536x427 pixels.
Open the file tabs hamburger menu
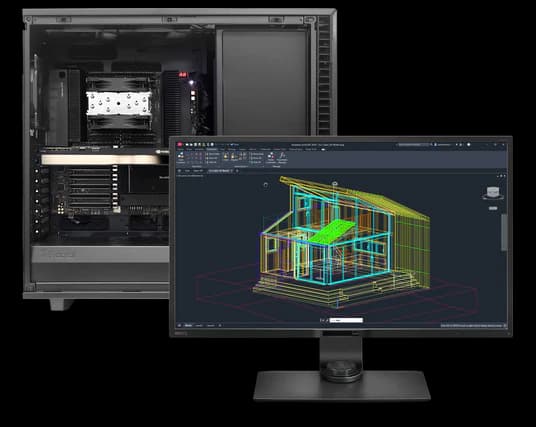tap(179, 171)
